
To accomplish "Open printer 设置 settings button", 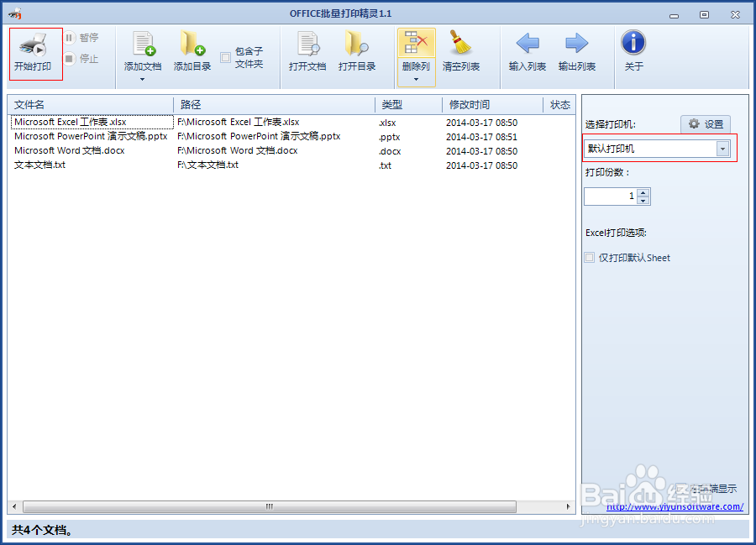I will tap(706, 124).
